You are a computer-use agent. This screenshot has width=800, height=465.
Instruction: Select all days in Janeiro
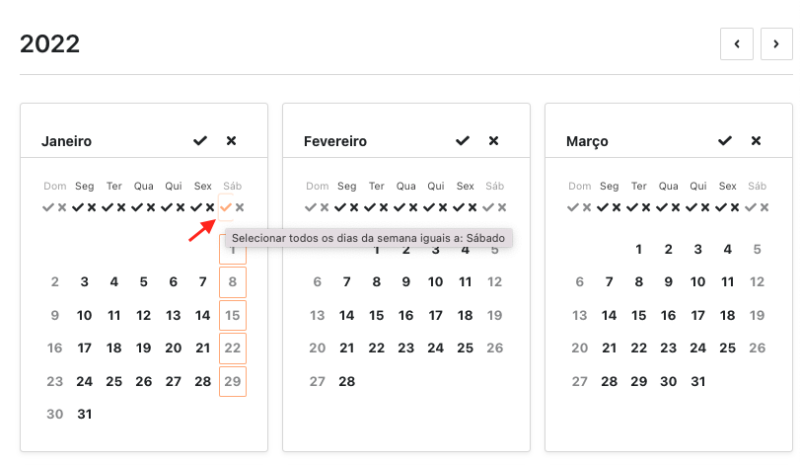click(x=200, y=141)
